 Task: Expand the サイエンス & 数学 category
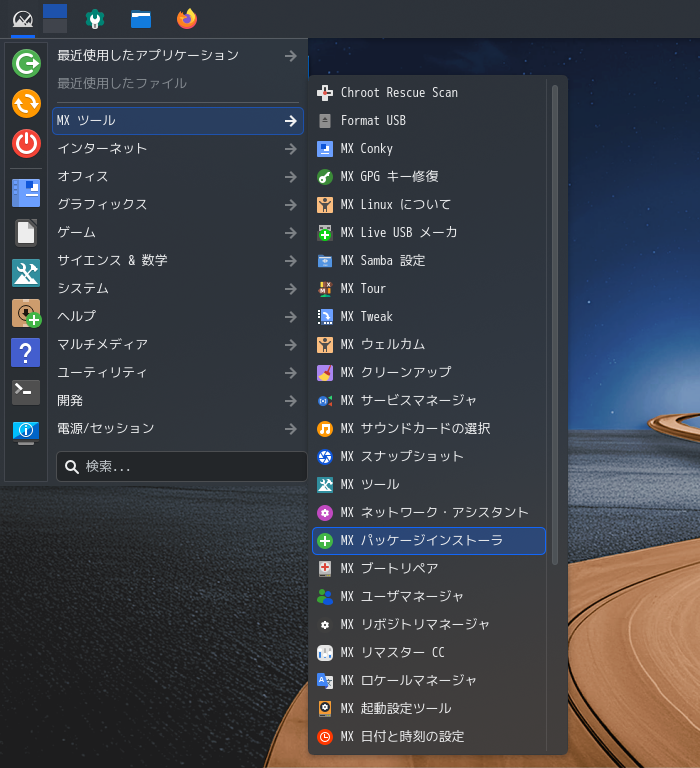178,260
